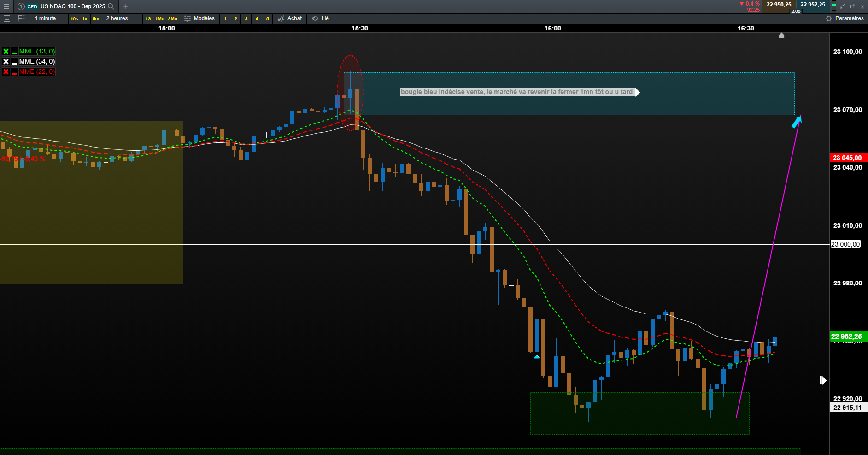Open the list panel icon

tap(7, 18)
